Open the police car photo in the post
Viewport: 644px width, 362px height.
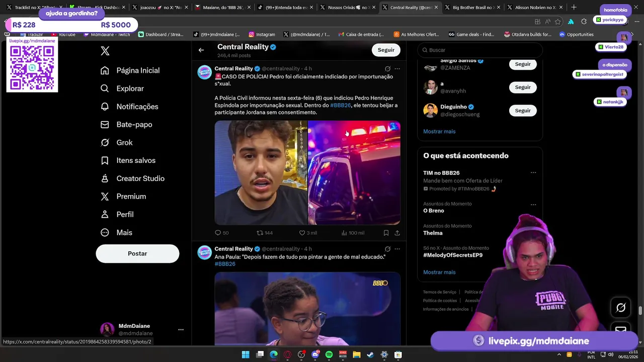coord(354,172)
